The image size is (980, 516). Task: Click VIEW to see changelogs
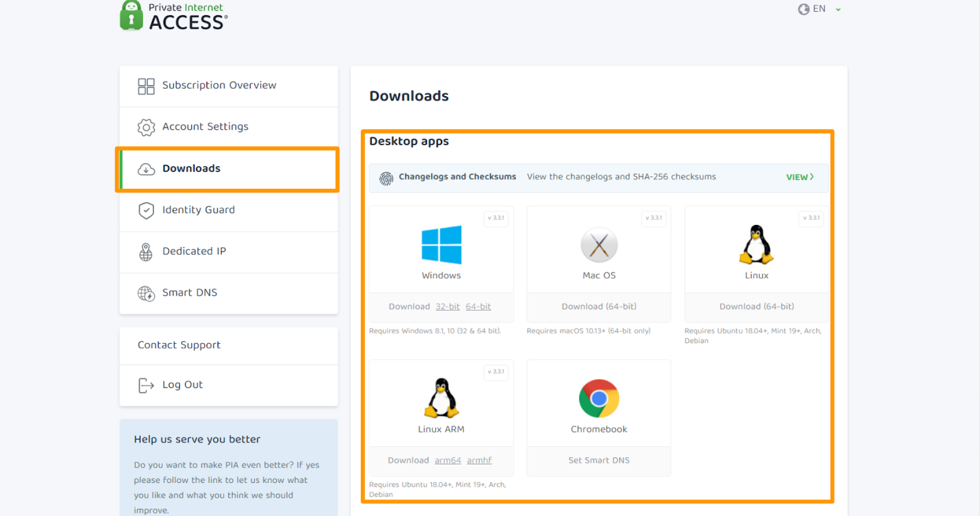[800, 177]
